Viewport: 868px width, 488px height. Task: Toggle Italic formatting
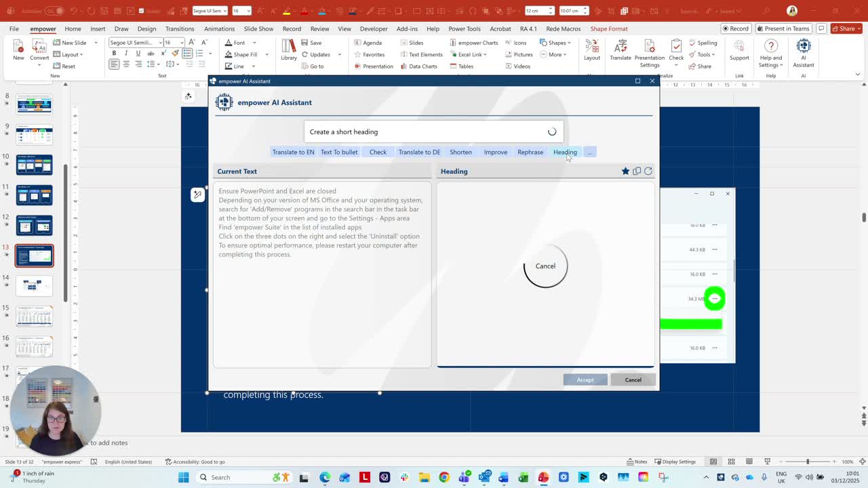(126, 54)
